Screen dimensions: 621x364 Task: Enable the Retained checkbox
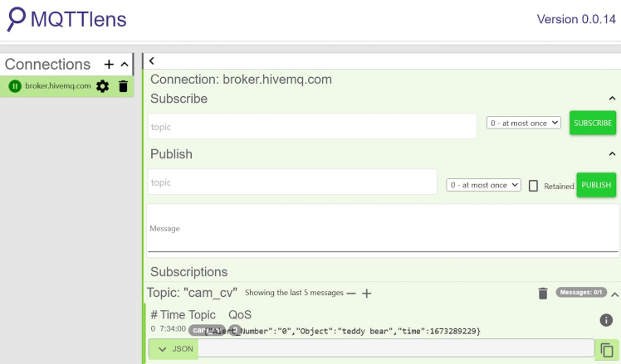click(534, 186)
